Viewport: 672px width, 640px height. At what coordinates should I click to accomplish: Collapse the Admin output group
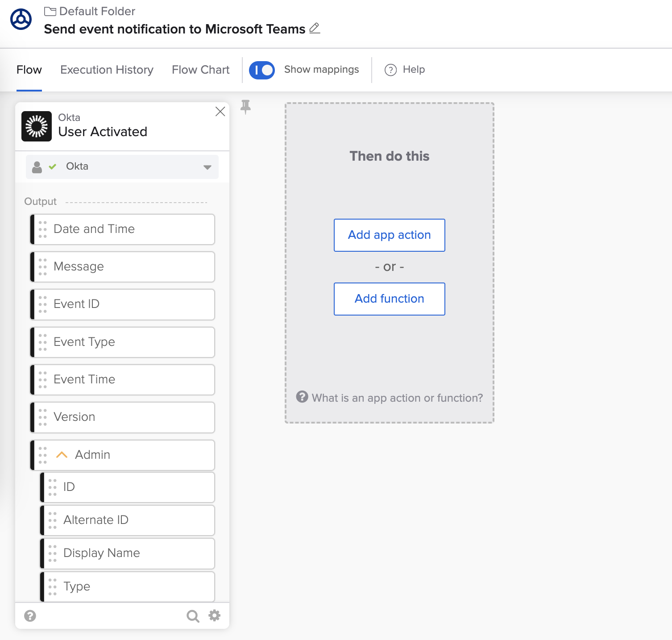[x=62, y=455]
